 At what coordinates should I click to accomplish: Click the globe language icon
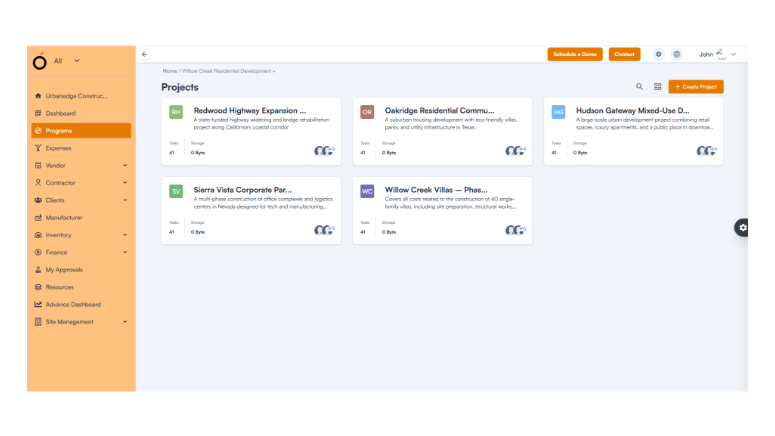click(677, 54)
